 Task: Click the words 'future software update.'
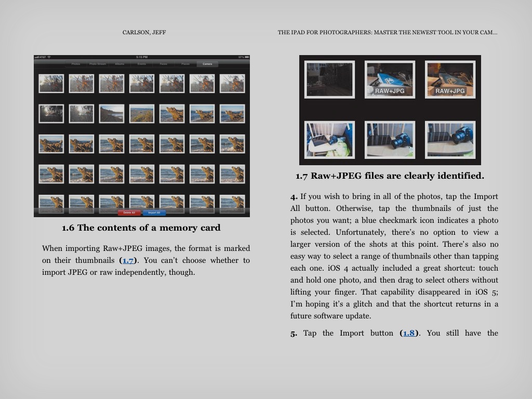point(331,316)
